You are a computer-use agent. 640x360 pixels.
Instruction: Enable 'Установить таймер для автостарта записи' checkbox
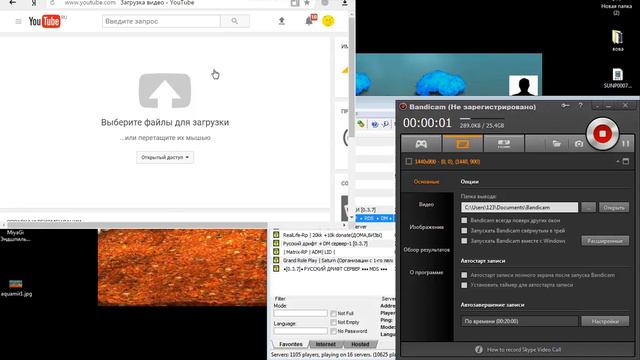[x=464, y=285]
